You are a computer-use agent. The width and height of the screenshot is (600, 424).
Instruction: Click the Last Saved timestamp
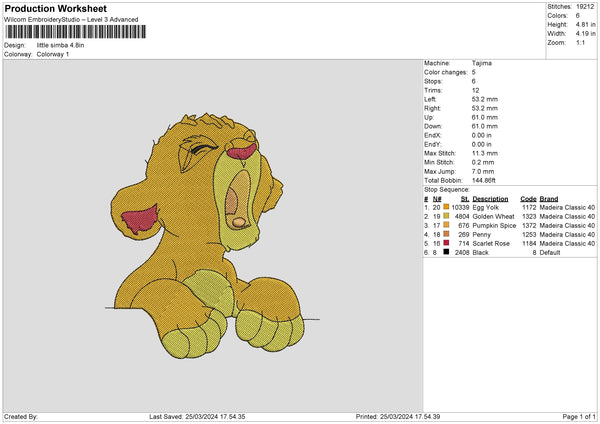[x=197, y=416]
